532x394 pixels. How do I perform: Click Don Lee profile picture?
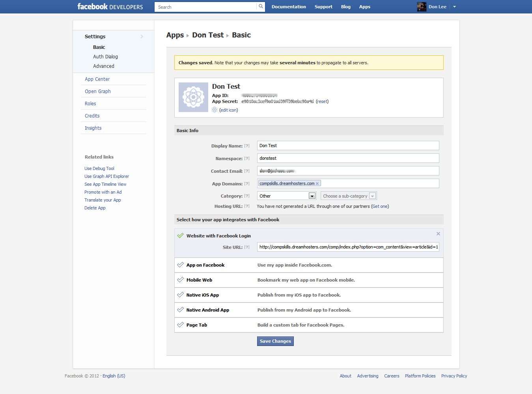[x=422, y=7]
